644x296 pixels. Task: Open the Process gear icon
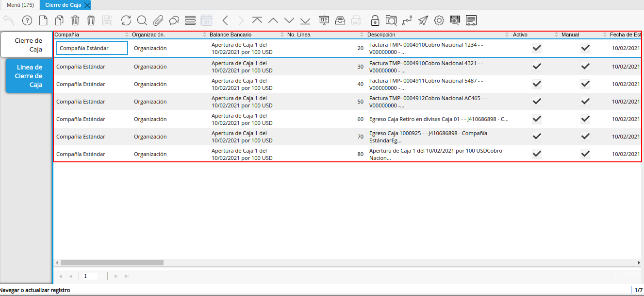tap(439, 20)
